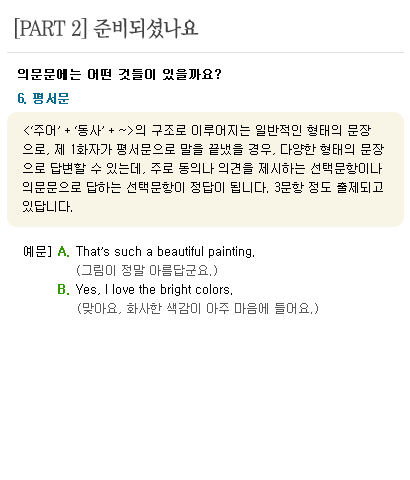Click the horizontal divider under the heading
Image resolution: width=410 pixels, height=480 pixels.
[205, 52]
